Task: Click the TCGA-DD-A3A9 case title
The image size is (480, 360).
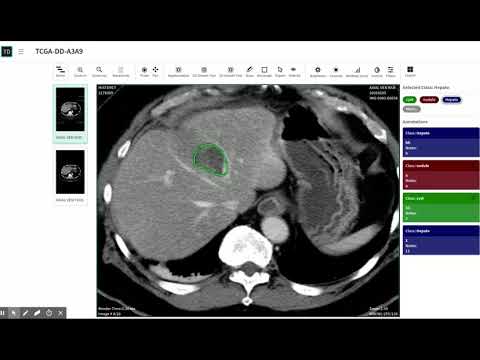Action: coord(59,52)
